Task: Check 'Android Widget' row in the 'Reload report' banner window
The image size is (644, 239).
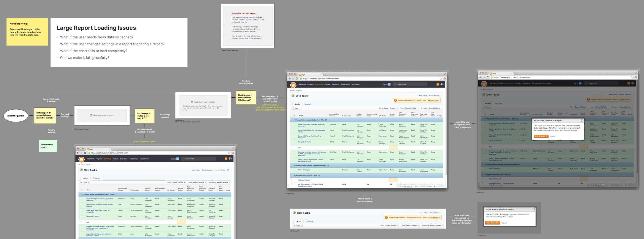Action: click(292, 170)
